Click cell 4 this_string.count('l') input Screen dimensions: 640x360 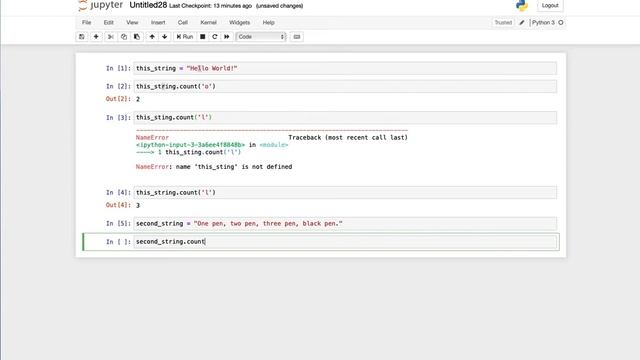point(345,192)
